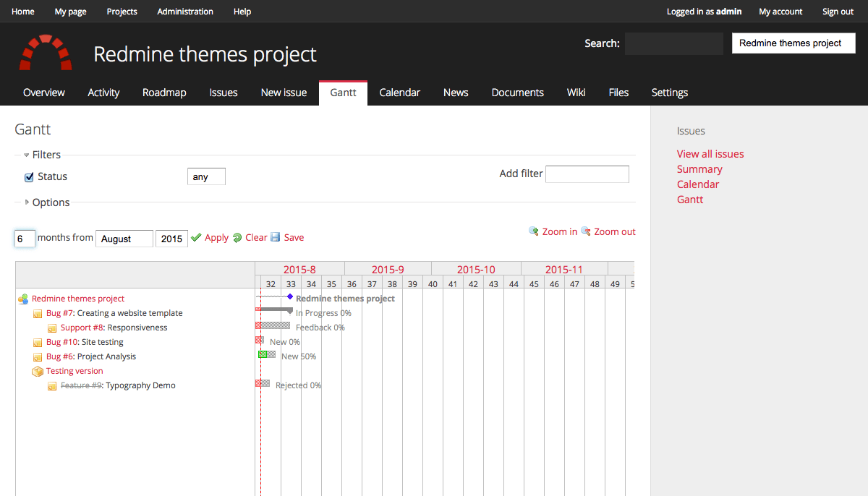The height and width of the screenshot is (496, 868).
Task: Open the Overview tab
Action: click(x=44, y=93)
